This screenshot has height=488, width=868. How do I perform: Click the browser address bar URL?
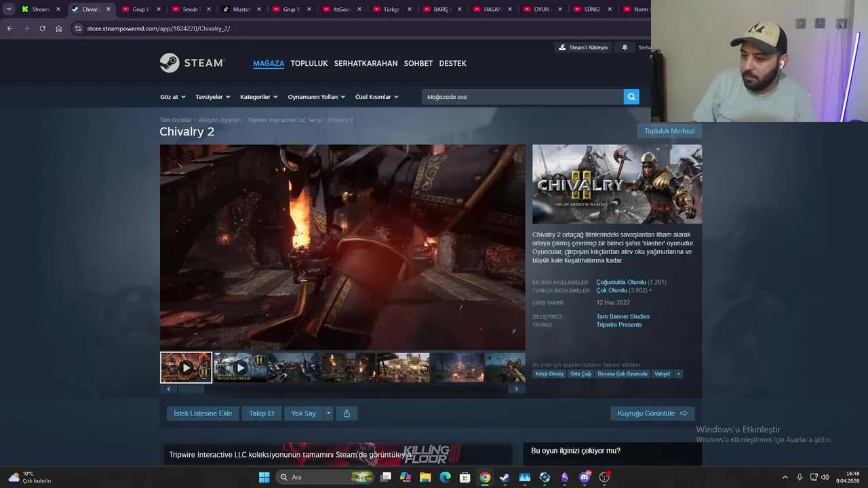coord(159,28)
